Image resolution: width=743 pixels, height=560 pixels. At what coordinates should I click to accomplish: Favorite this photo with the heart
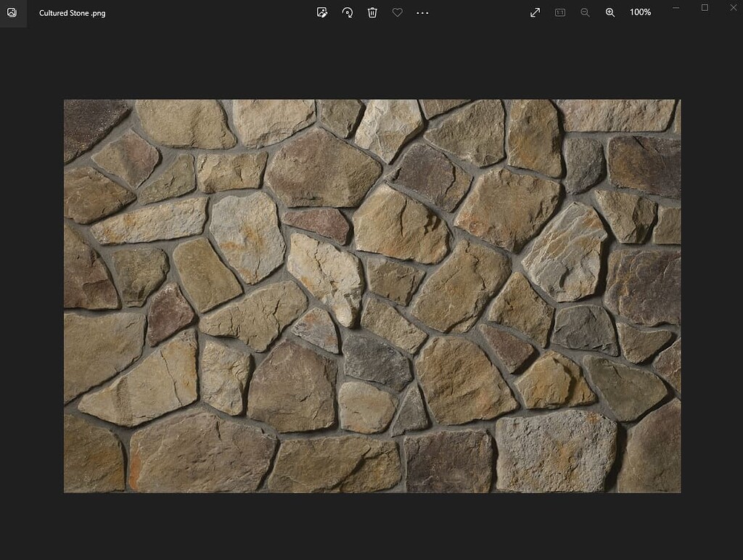(x=397, y=12)
